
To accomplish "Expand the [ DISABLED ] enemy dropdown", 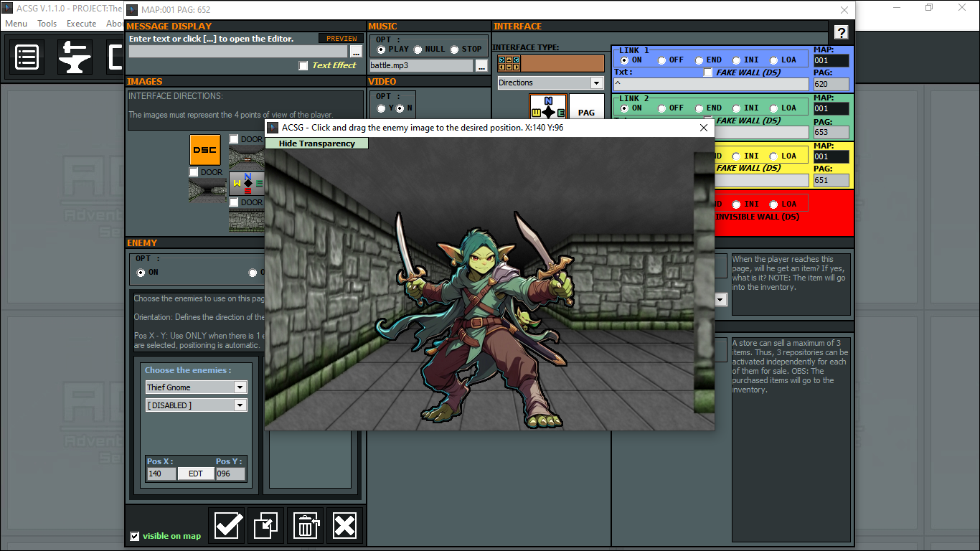I will pos(240,405).
